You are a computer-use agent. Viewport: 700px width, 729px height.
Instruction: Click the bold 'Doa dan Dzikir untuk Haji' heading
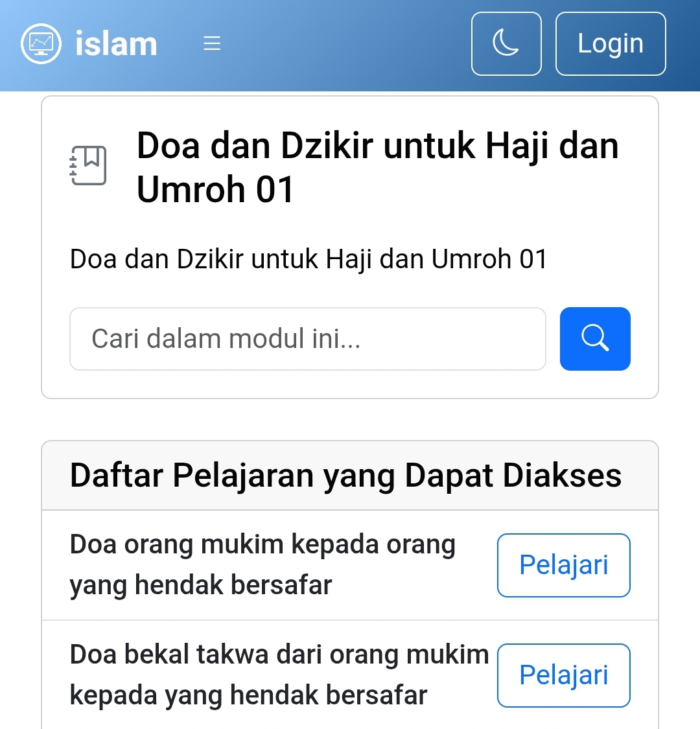(x=378, y=167)
